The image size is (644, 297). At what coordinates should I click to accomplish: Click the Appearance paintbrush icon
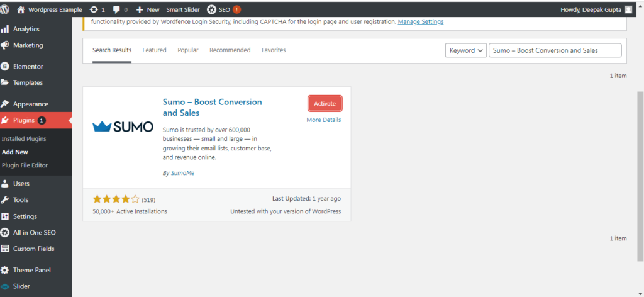coord(5,104)
